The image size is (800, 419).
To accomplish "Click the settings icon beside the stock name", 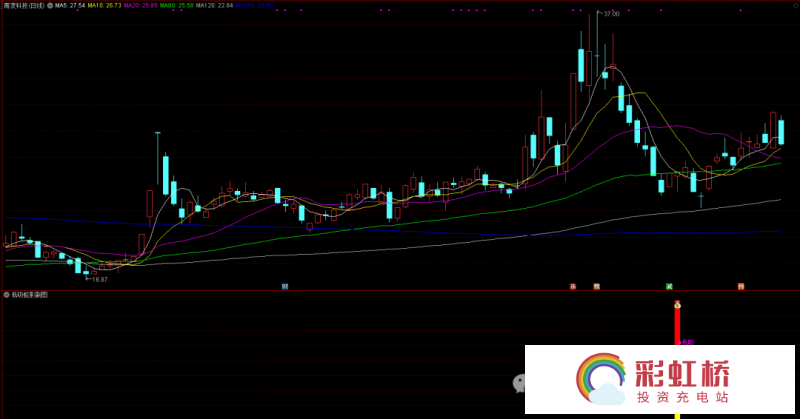I will click(50, 5).
